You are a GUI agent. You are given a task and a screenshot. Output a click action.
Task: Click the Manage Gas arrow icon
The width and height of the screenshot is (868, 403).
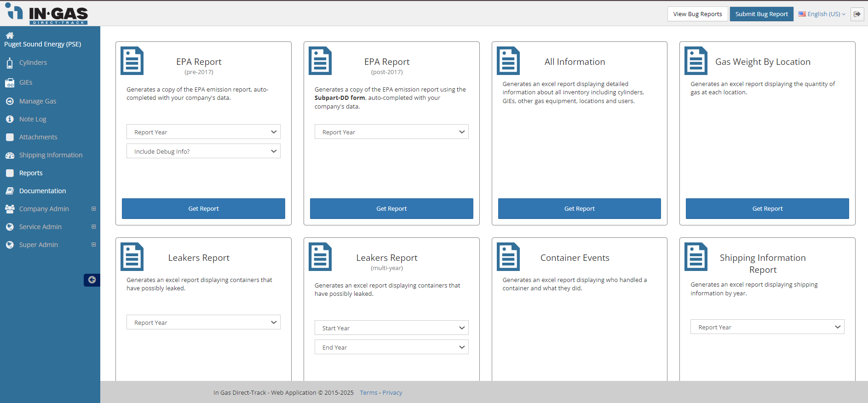[x=10, y=101]
